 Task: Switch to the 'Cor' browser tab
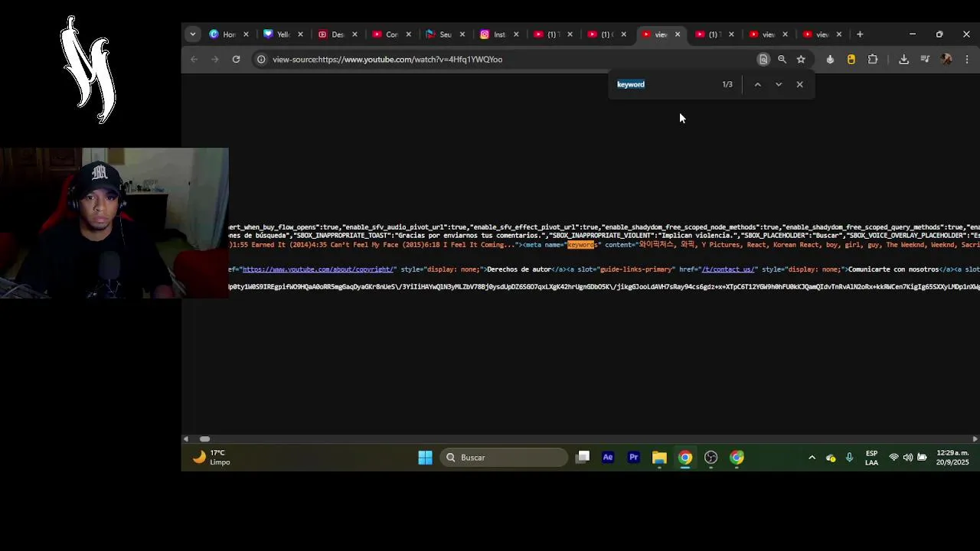pos(385,34)
